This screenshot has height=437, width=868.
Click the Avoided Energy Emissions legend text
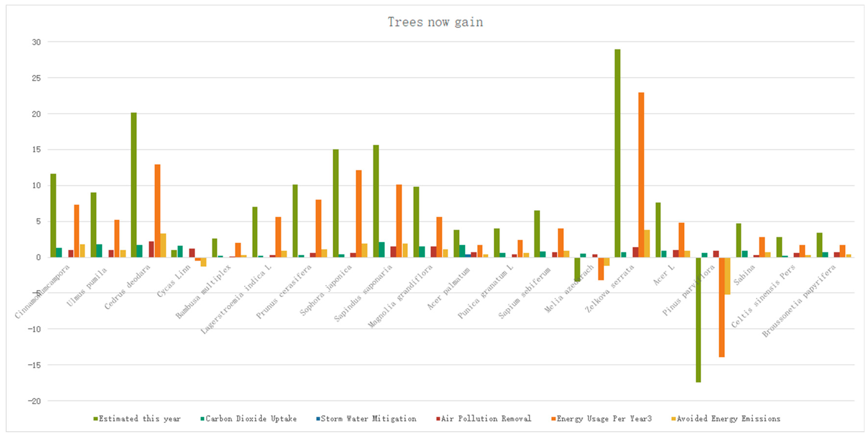pyautogui.click(x=728, y=419)
